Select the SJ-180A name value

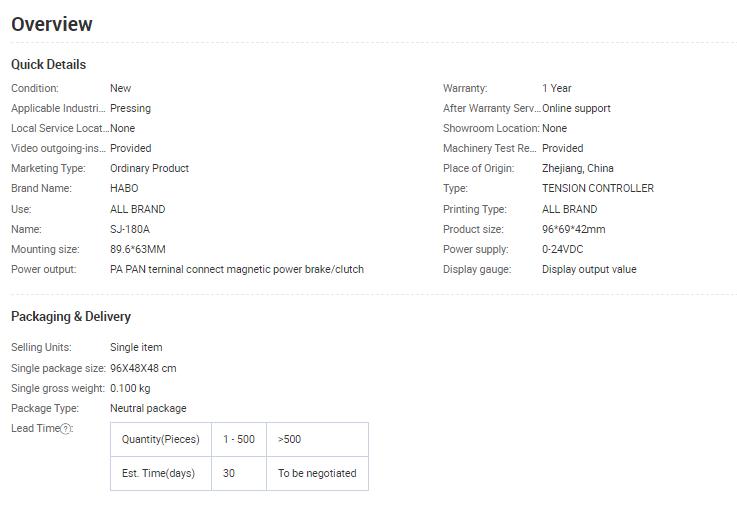[130, 229]
